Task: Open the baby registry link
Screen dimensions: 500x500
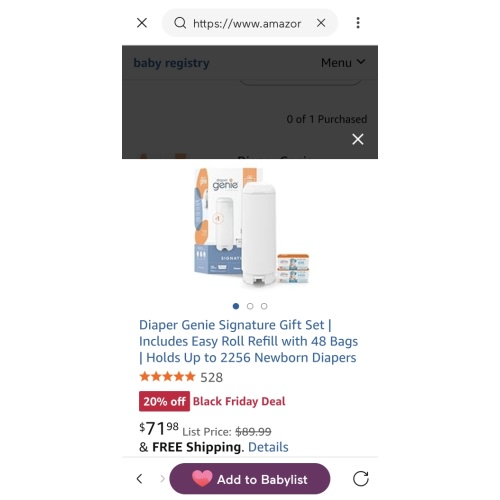Action: click(171, 63)
